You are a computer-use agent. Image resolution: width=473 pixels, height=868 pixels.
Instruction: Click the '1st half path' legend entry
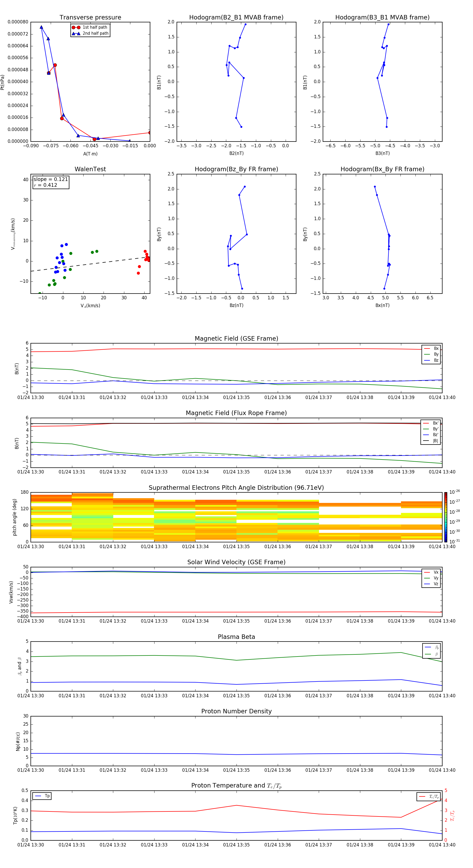pyautogui.click(x=90, y=27)
